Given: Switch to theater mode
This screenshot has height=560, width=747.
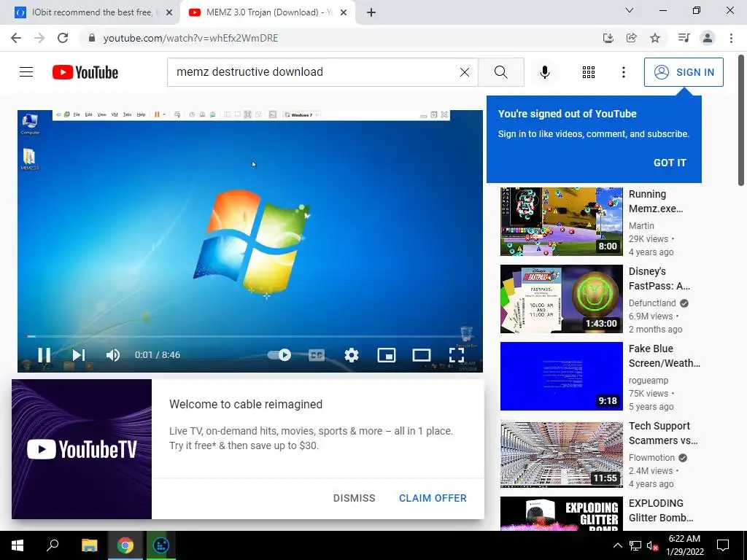Looking at the screenshot, I should [x=422, y=355].
